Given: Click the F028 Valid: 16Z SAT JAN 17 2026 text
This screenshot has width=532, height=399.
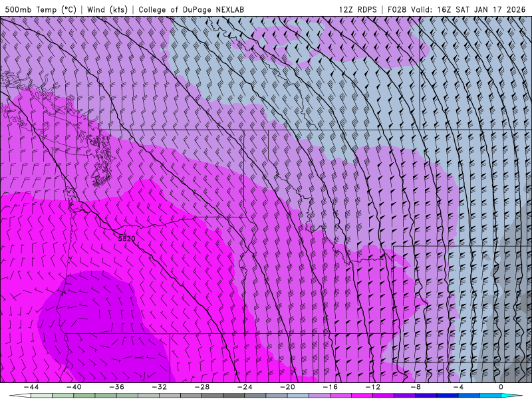Looking at the screenshot, I should coord(457,9).
